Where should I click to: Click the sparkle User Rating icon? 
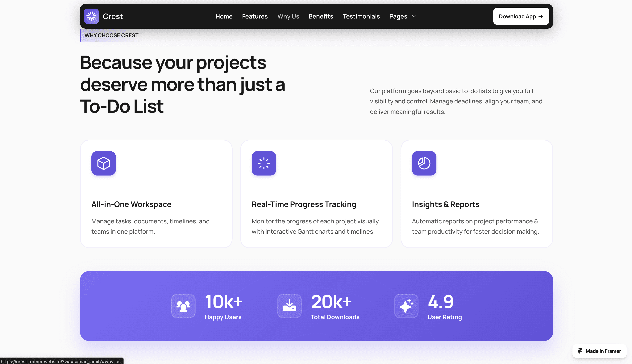406,306
